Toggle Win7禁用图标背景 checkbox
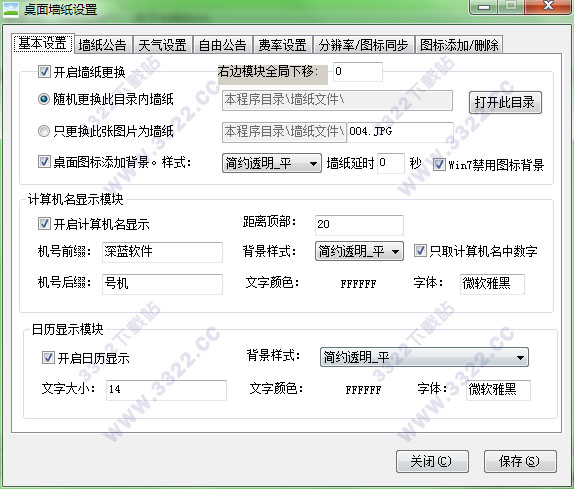The image size is (574, 489). point(439,165)
